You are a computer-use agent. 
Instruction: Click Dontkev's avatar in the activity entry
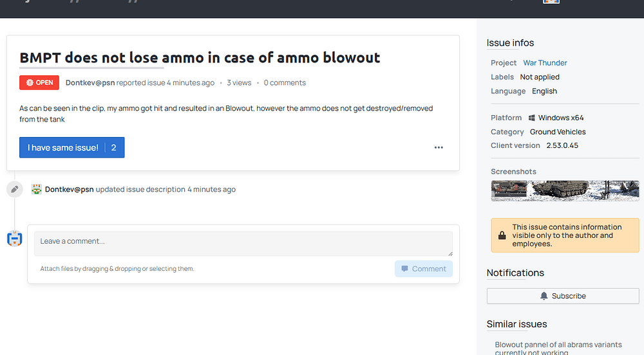tap(37, 189)
